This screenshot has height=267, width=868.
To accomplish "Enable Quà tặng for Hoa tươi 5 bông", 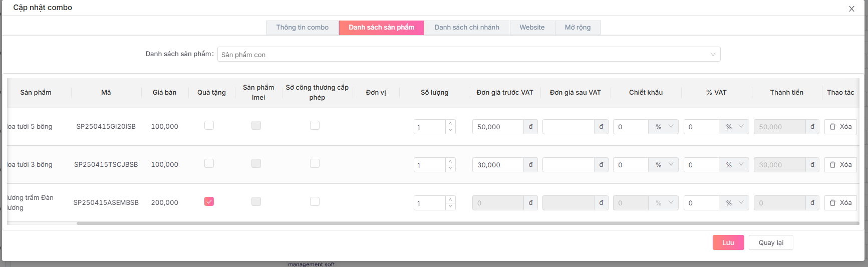I will pyautogui.click(x=209, y=125).
